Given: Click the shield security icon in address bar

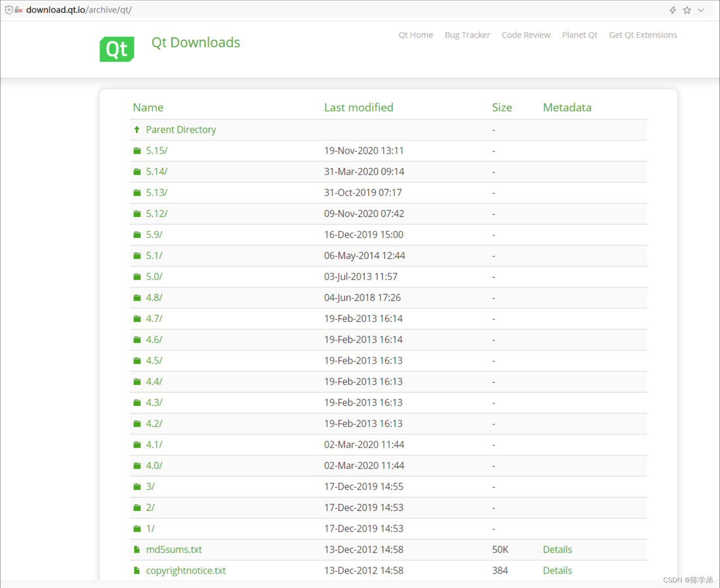Looking at the screenshot, I should [x=8, y=10].
